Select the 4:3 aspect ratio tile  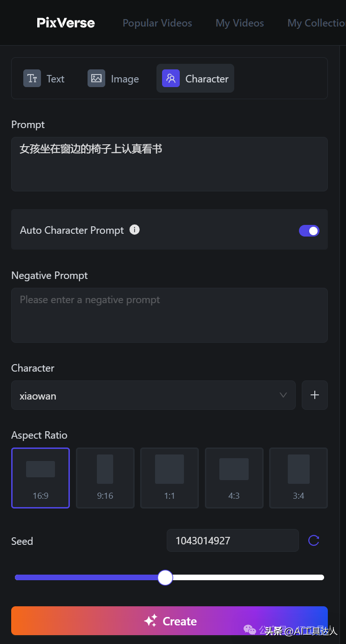point(234,478)
